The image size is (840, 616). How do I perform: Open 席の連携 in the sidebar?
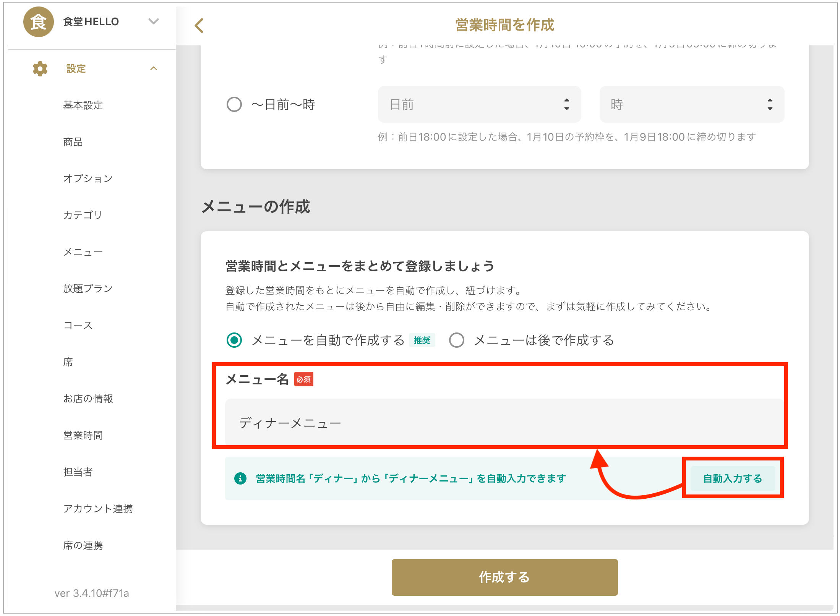[x=83, y=545]
